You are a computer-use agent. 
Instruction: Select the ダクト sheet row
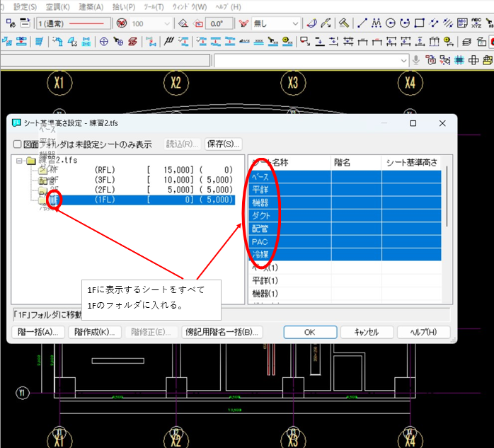click(345, 215)
